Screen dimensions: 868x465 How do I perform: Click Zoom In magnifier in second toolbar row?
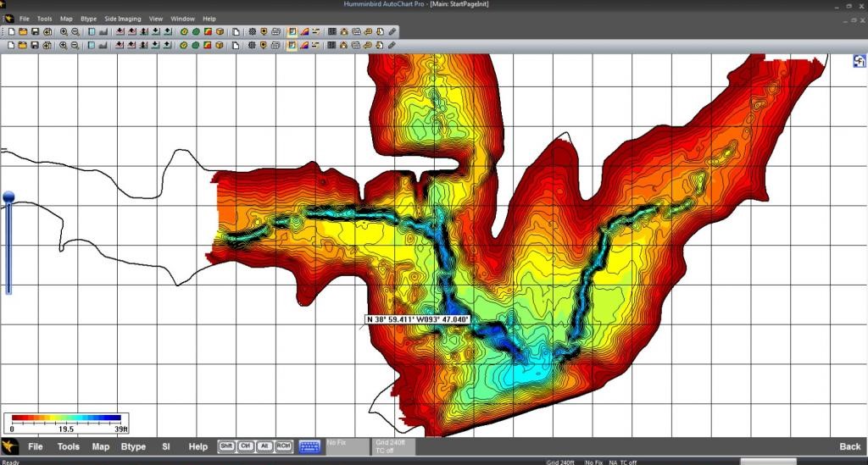pyautogui.click(x=63, y=45)
